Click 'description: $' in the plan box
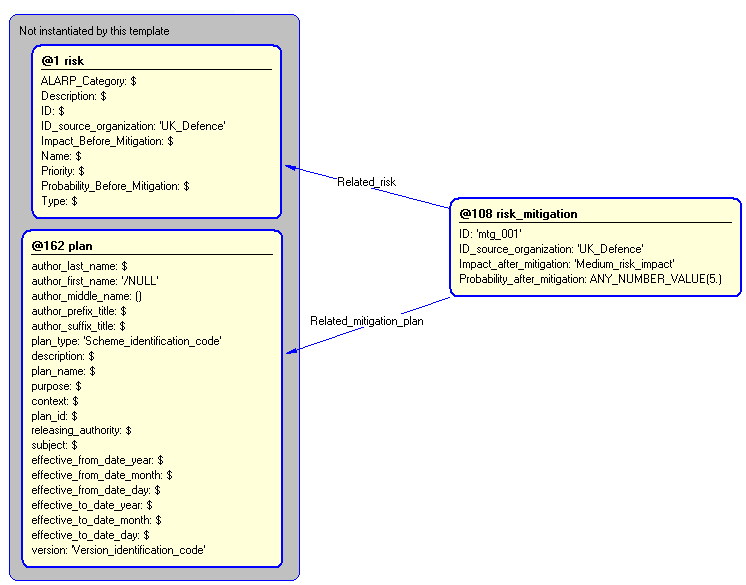Screen dimensions: 746x585 click(x=63, y=356)
